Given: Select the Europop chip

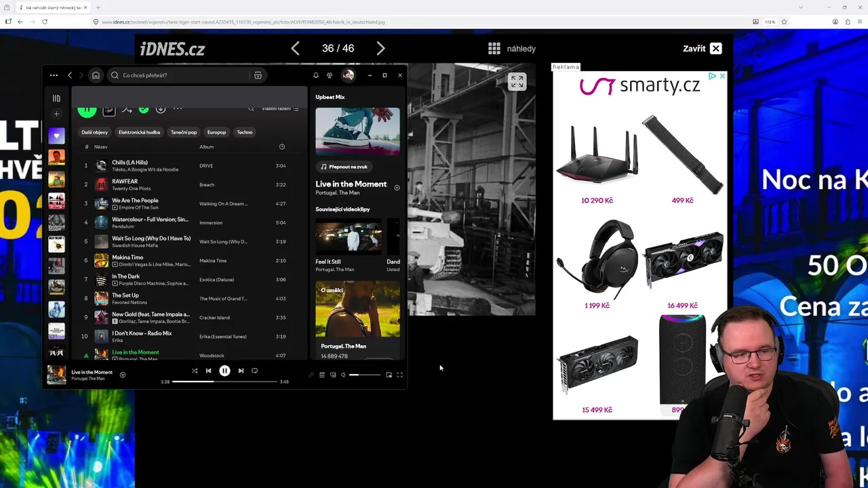Looking at the screenshot, I should (x=217, y=132).
